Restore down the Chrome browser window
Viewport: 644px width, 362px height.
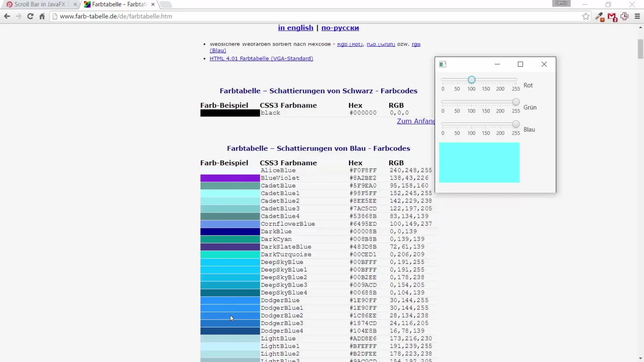pyautogui.click(x=608, y=4)
